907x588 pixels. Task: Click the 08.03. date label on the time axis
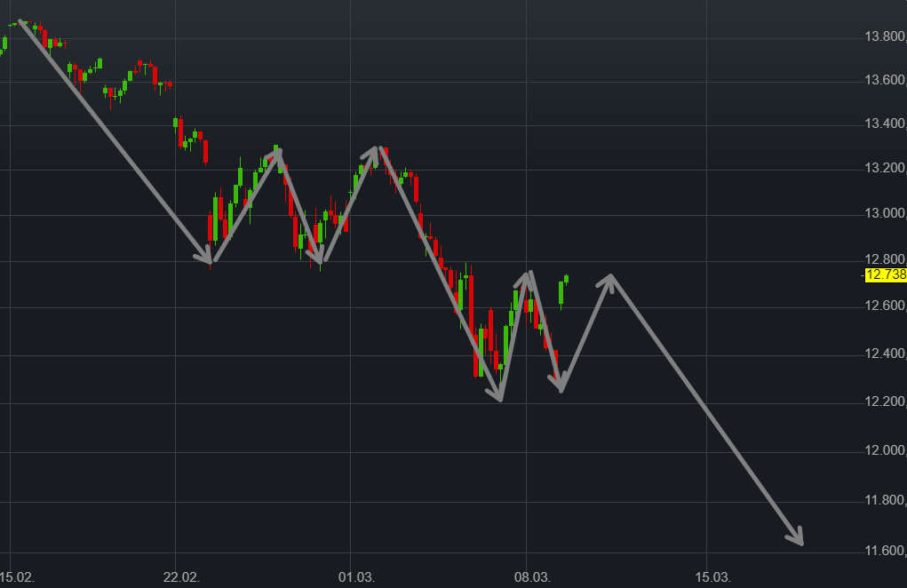[532, 576]
